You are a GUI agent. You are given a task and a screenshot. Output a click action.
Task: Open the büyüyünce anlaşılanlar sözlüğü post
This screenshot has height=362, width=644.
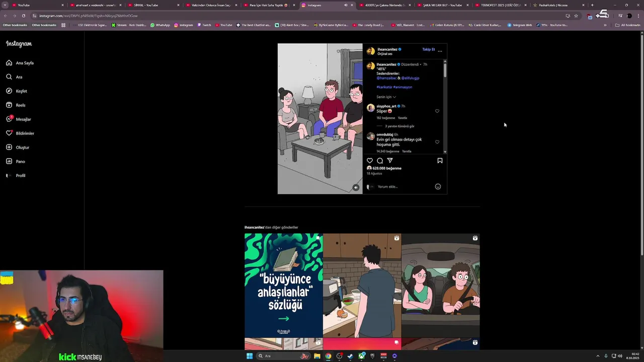tap(283, 285)
